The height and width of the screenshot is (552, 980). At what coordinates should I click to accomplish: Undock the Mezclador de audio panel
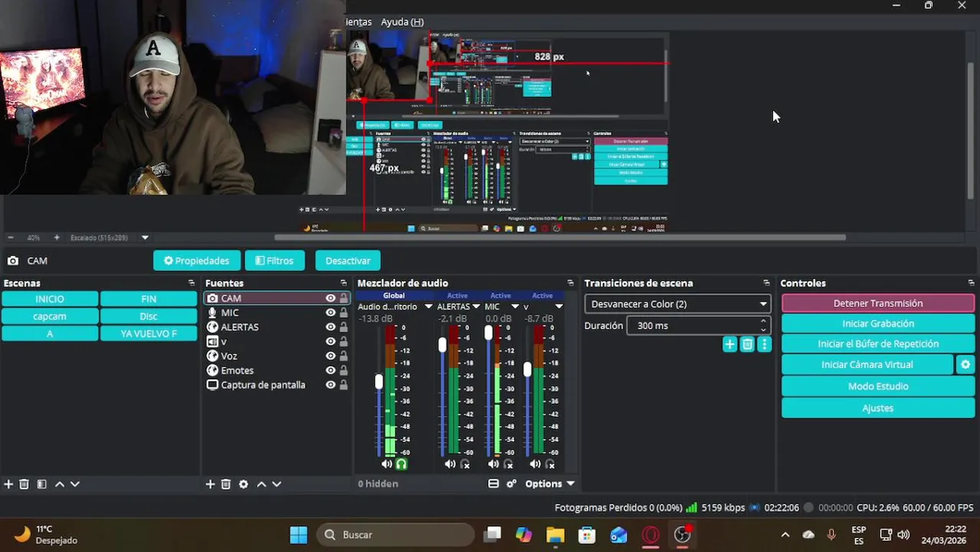click(x=571, y=283)
